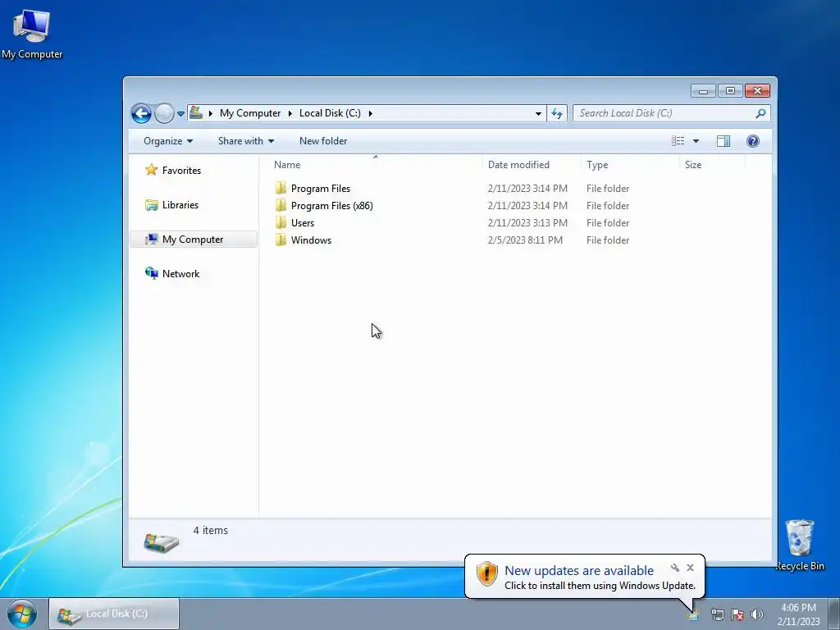Image resolution: width=840 pixels, height=630 pixels.
Task: Close the Windows Update notification balloon
Action: 690,568
